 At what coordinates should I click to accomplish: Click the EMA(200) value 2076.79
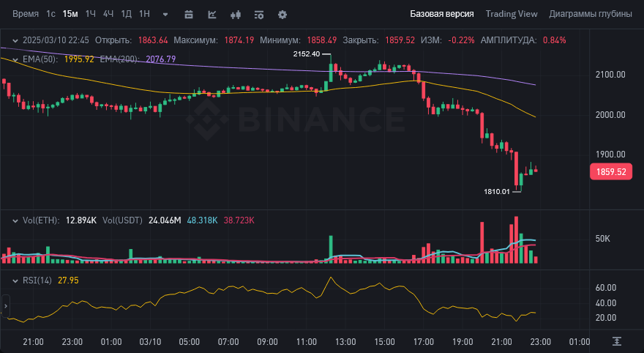[160, 59]
